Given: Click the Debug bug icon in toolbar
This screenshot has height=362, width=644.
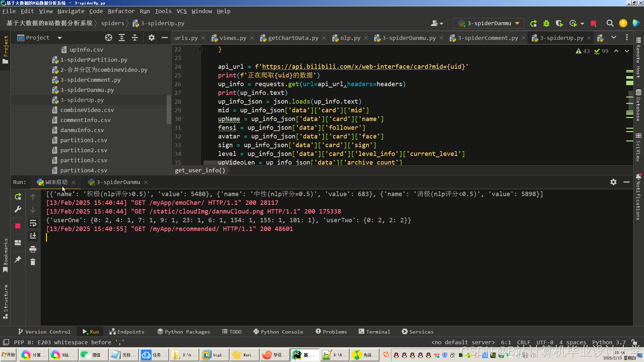Looking at the screenshot, I should pyautogui.click(x=546, y=23).
